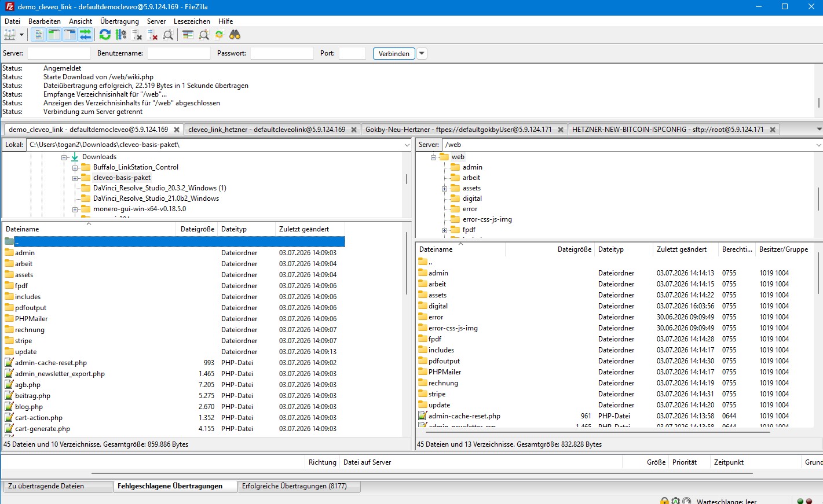
Task: Collapse the remote web folder node
Action: (433, 157)
